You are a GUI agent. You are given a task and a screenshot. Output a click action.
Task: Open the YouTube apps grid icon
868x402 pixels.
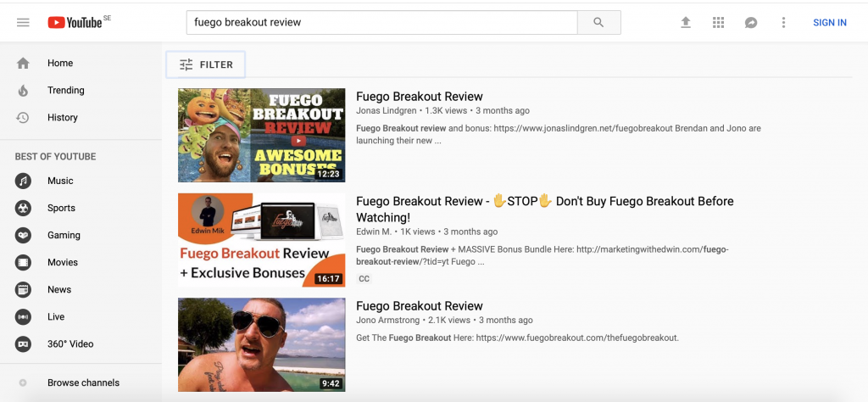(718, 23)
